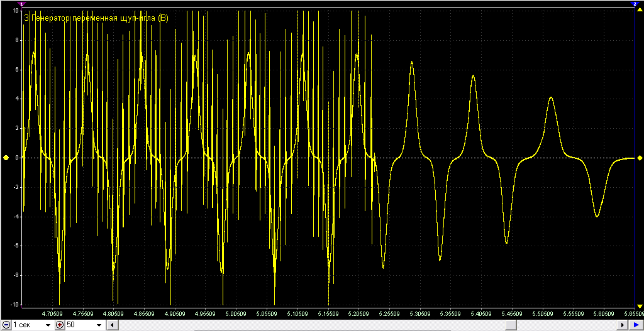Click the yellow diamond zero marker on right edge
The image size is (644, 331).
pos(640,158)
